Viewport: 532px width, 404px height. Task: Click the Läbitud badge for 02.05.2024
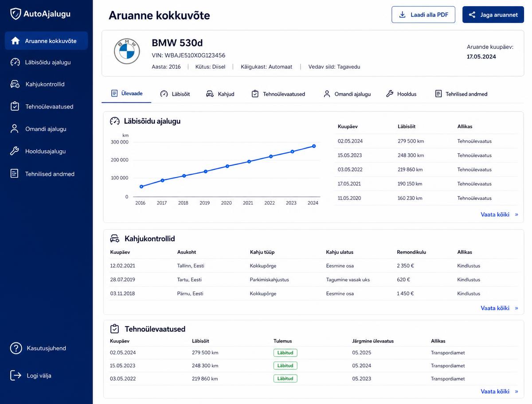[286, 353]
